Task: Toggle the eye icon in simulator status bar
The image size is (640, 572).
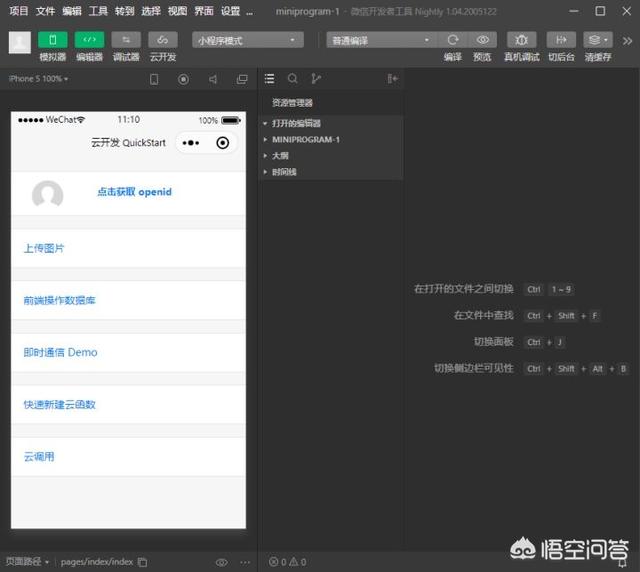Action: (x=222, y=562)
